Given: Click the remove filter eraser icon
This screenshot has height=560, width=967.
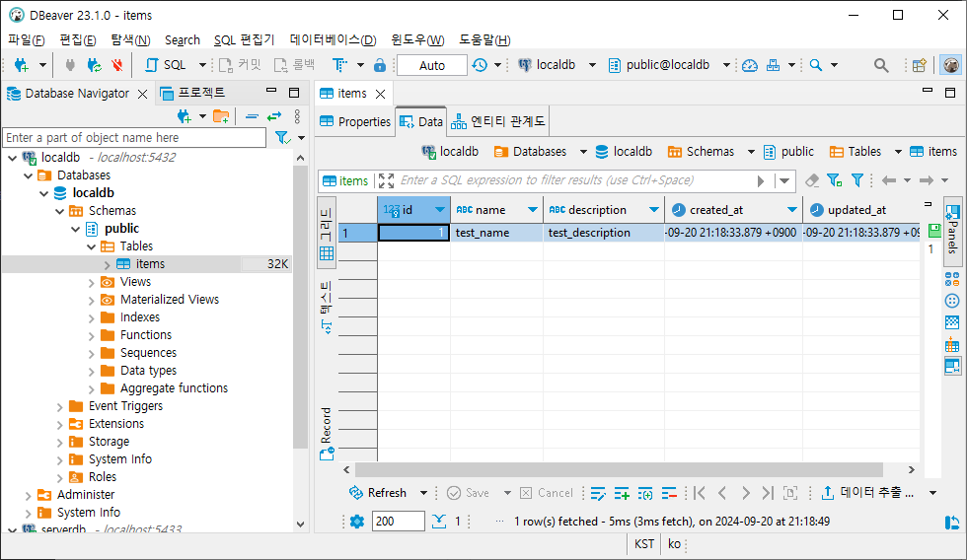Looking at the screenshot, I should pos(811,180).
